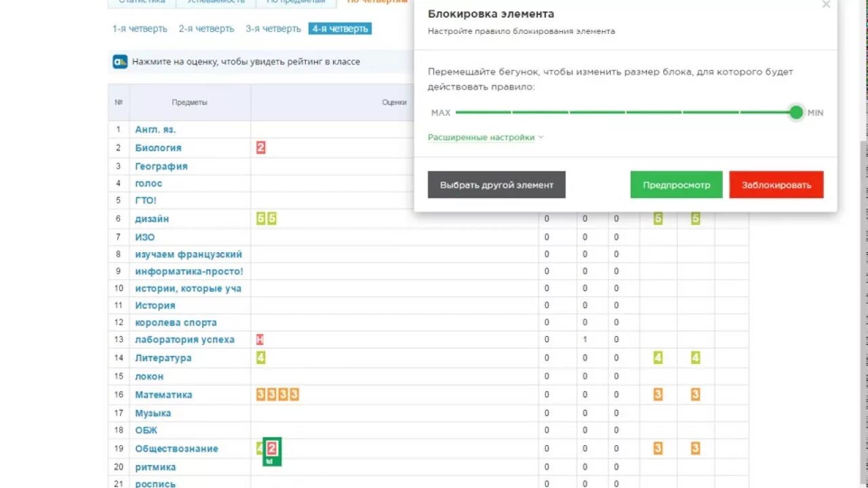Screen dimensions: 868x488
Task: Open the ГТО! subject link
Action: tap(146, 201)
